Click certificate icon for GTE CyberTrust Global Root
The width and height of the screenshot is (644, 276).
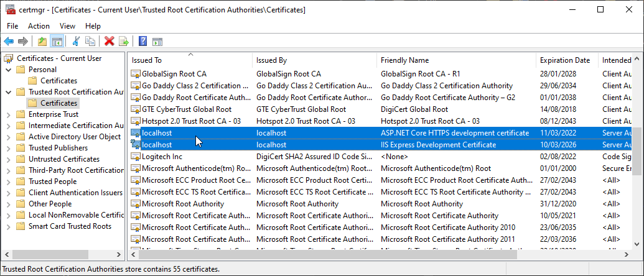click(x=136, y=109)
